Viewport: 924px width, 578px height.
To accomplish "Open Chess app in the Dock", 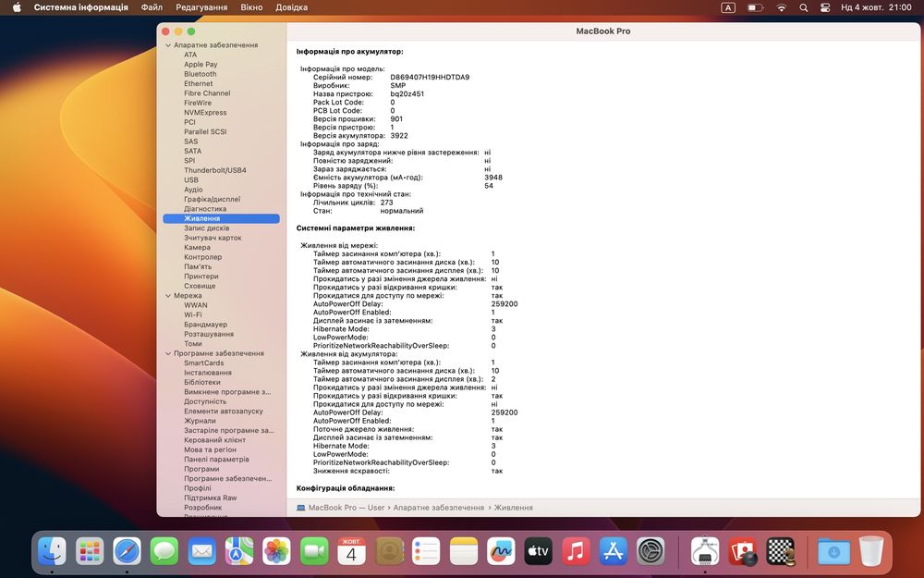I will (x=780, y=551).
